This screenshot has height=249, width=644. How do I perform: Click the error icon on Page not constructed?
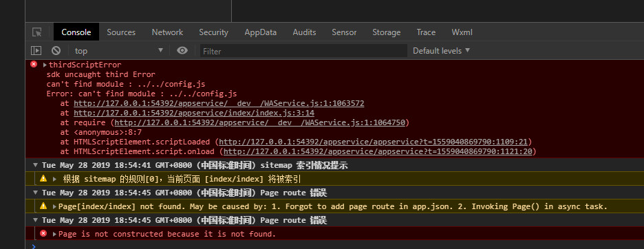click(x=43, y=233)
